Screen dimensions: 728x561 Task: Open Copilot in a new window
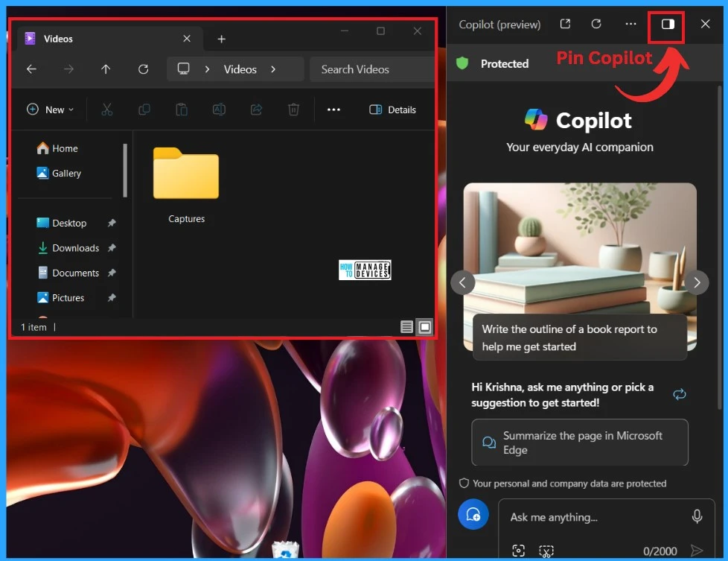click(x=565, y=24)
